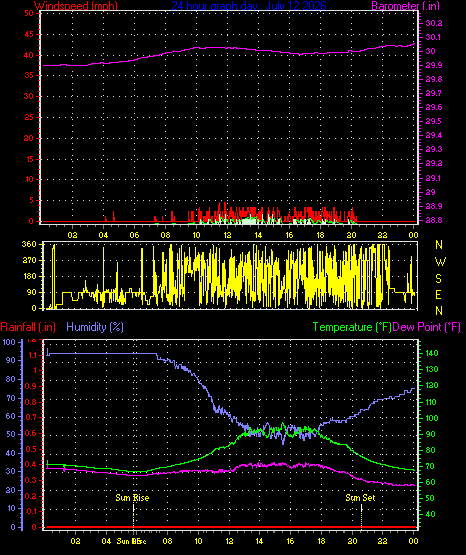Screen dimensions: 466x555
Task: Click the '06' hour label under the windspeed graph
Action: (x=134, y=235)
